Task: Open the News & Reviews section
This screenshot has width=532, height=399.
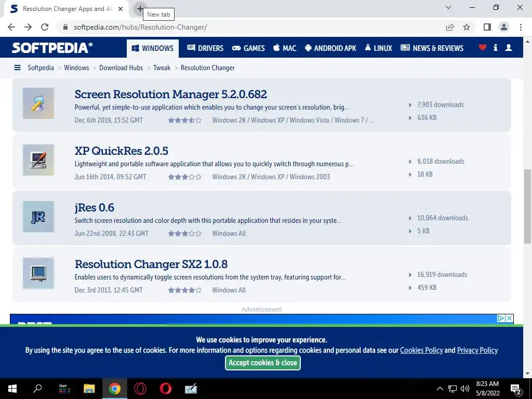Action: (x=432, y=48)
